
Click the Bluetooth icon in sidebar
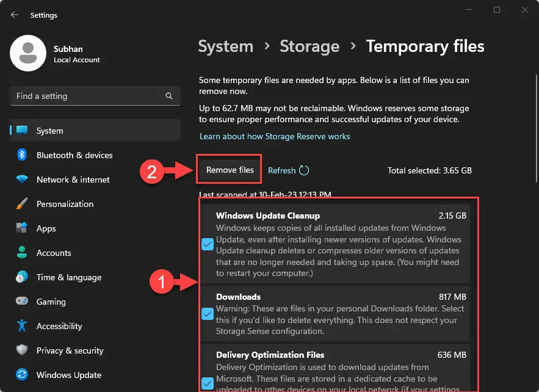click(22, 154)
